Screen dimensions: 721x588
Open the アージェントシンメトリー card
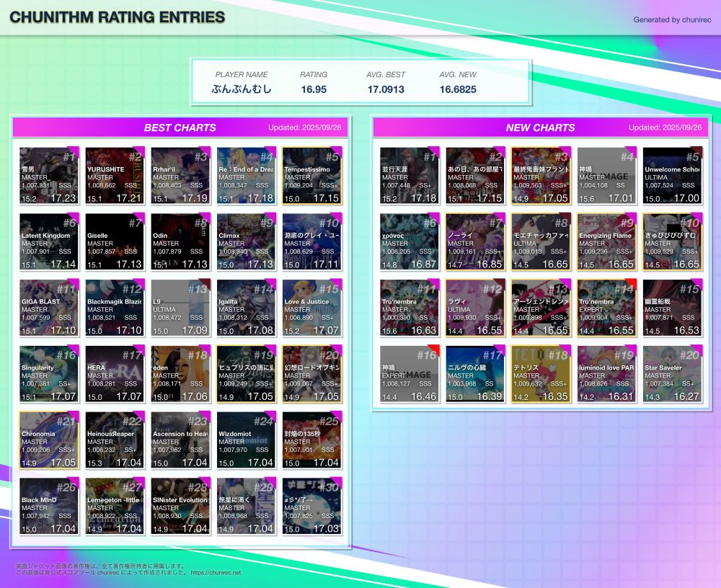click(x=541, y=308)
